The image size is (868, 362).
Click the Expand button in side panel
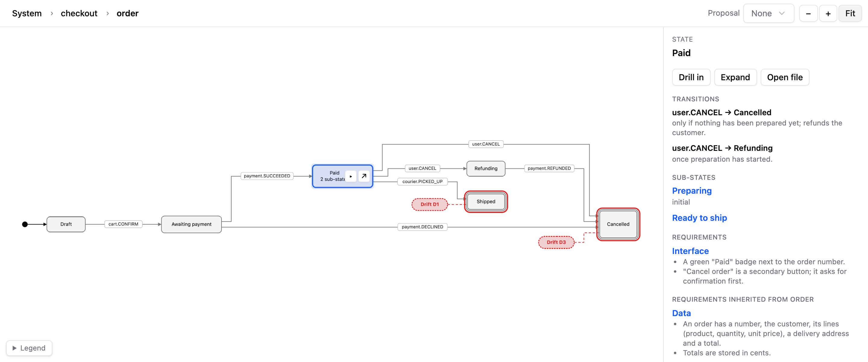(x=735, y=77)
